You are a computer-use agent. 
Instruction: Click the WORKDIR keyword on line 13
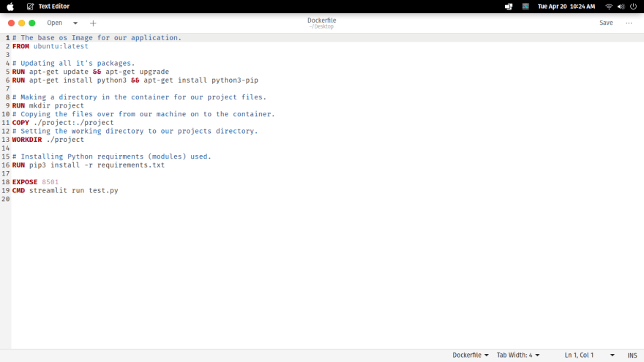click(x=27, y=140)
